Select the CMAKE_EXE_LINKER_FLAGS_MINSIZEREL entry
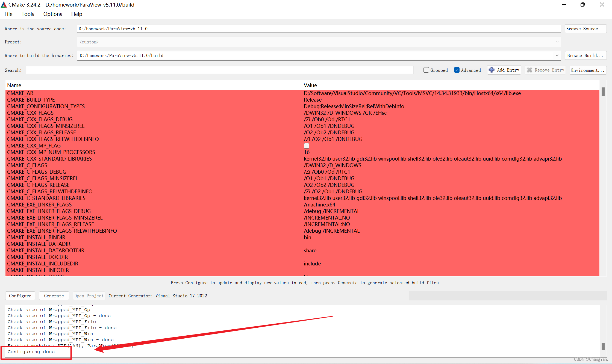Screen dimensions: 612x364 tap(55, 218)
